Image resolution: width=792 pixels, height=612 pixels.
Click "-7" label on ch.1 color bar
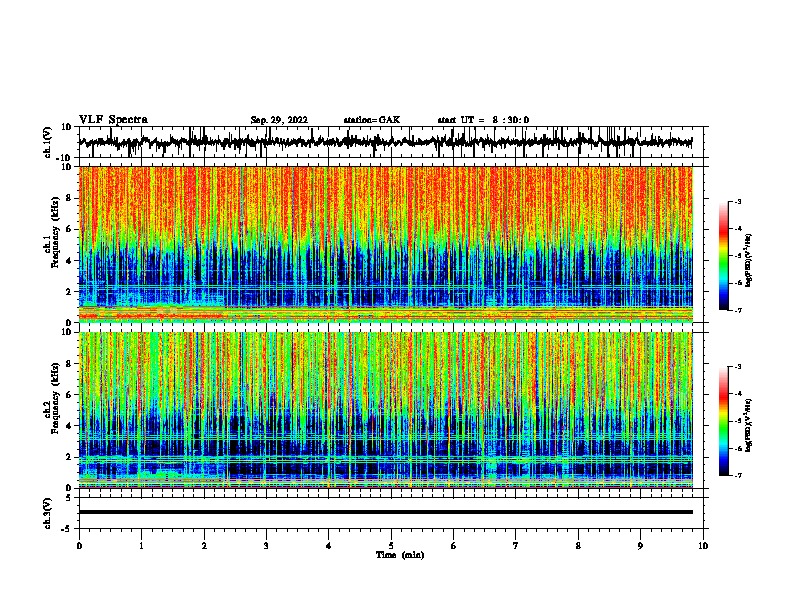click(x=737, y=310)
